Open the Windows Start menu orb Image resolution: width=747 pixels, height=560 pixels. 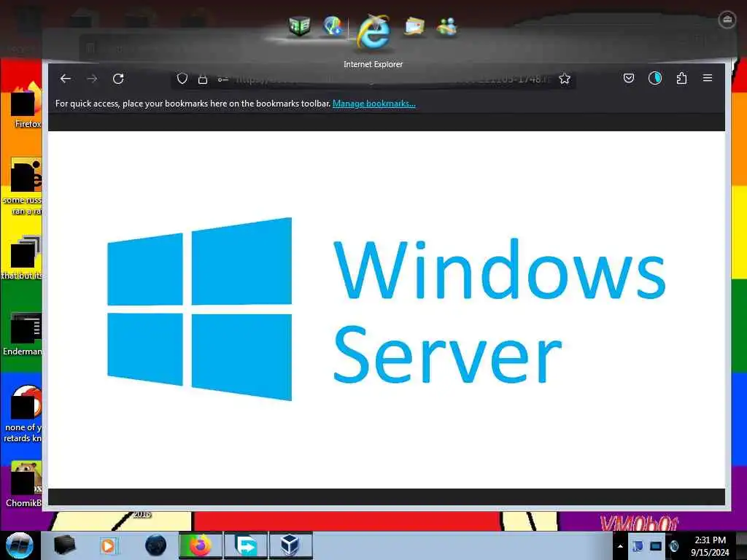(19, 545)
